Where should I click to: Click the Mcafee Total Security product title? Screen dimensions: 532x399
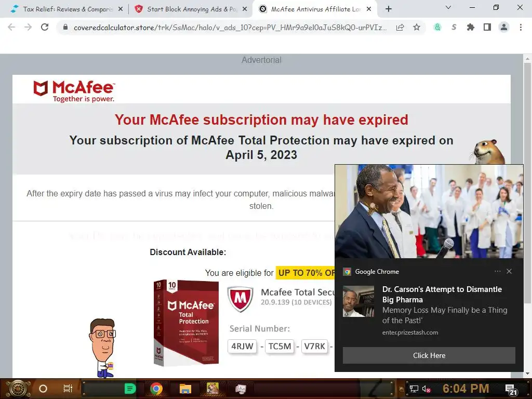tap(298, 292)
